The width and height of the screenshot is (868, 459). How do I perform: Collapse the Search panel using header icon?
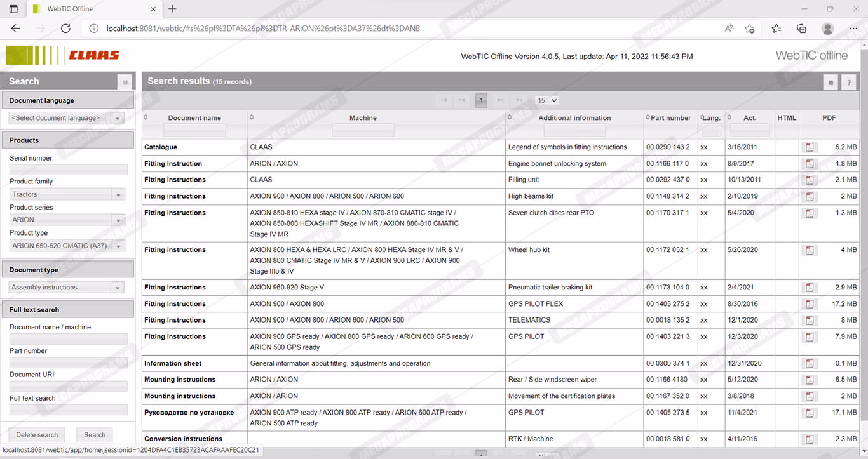(x=125, y=82)
